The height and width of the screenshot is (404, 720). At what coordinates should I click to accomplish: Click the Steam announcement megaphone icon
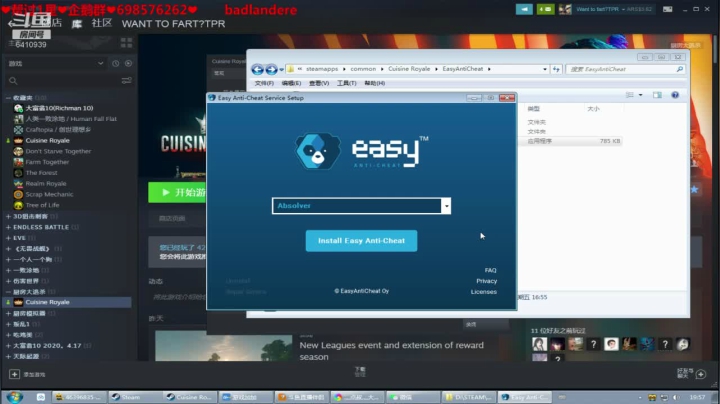[x=524, y=9]
